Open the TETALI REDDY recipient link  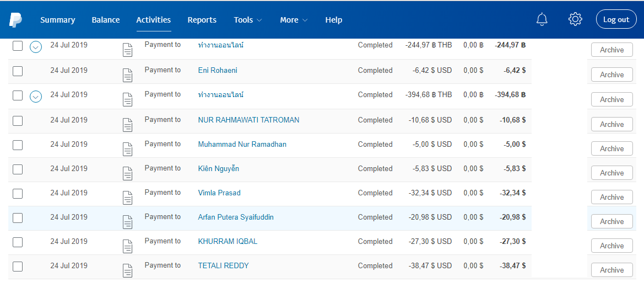224,265
